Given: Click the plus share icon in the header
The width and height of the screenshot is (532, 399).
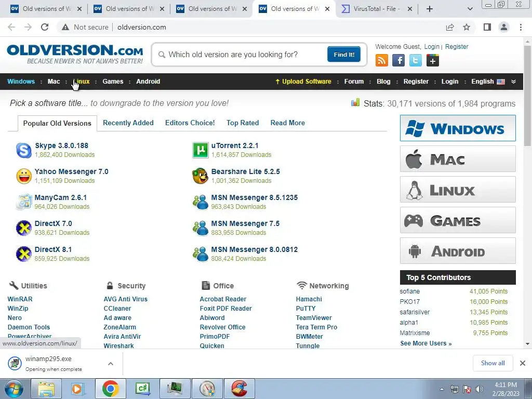Looking at the screenshot, I should tap(433, 60).
